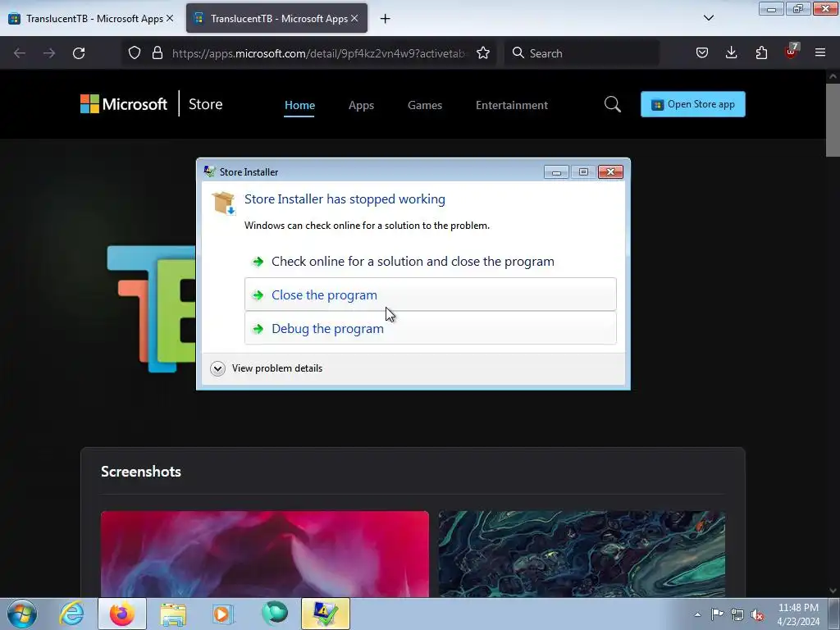Close the first TranslucentTB tab
This screenshot has width=840, height=630.
[170, 18]
